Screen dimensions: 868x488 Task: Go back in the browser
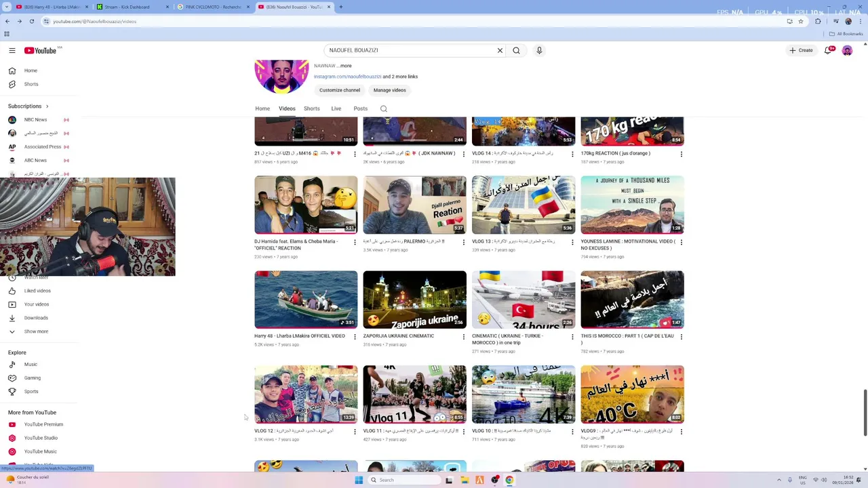[7, 21]
